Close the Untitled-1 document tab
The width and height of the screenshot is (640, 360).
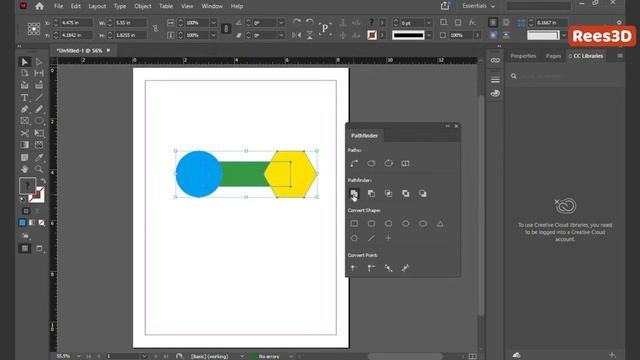(x=108, y=50)
